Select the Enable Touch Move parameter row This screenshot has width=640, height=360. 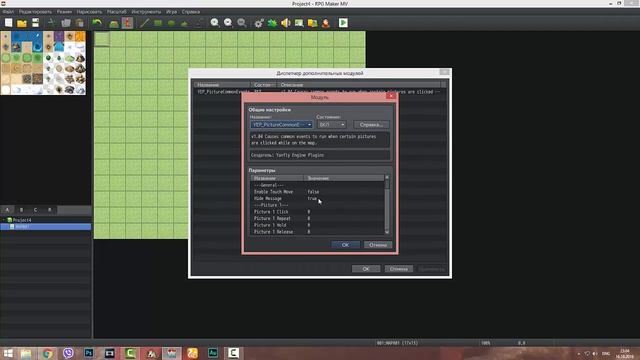(318, 192)
